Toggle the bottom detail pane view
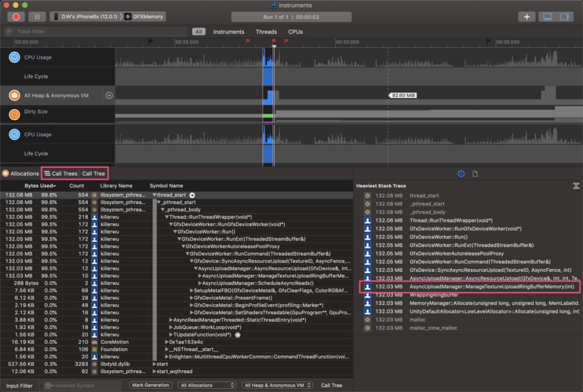 coord(548,17)
